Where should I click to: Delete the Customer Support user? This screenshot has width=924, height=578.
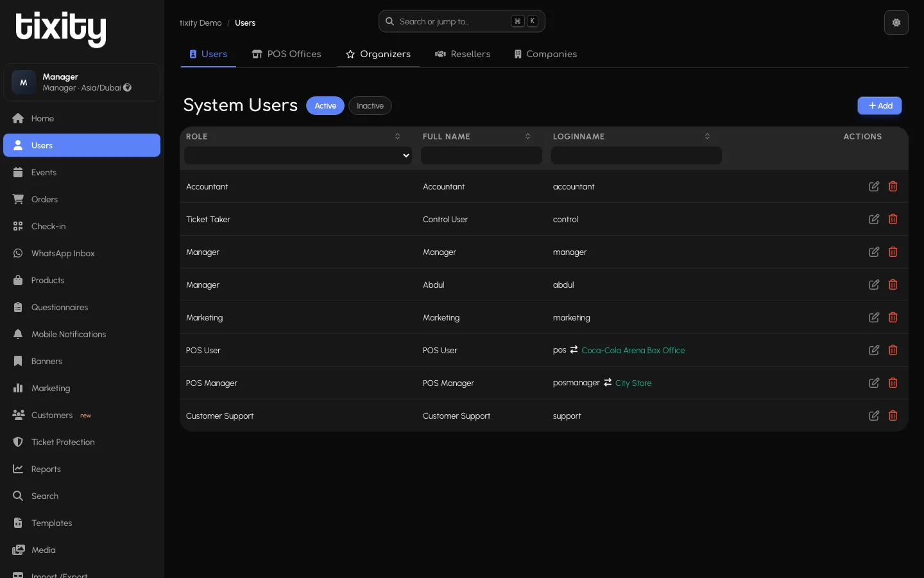tap(893, 416)
